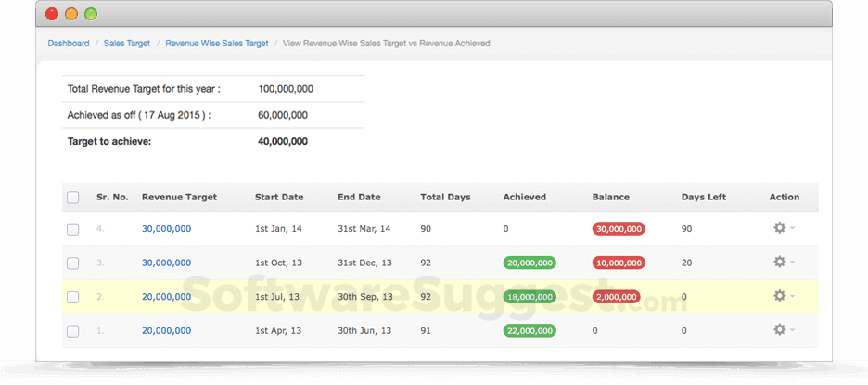The height and width of the screenshot is (385, 868).
Task: Click the yellow window minimize button
Action: (71, 14)
